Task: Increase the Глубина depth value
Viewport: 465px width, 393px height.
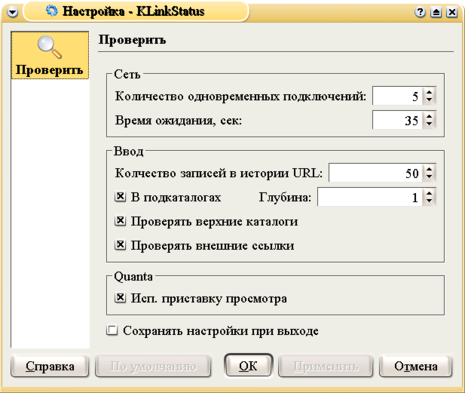Action: (429, 193)
